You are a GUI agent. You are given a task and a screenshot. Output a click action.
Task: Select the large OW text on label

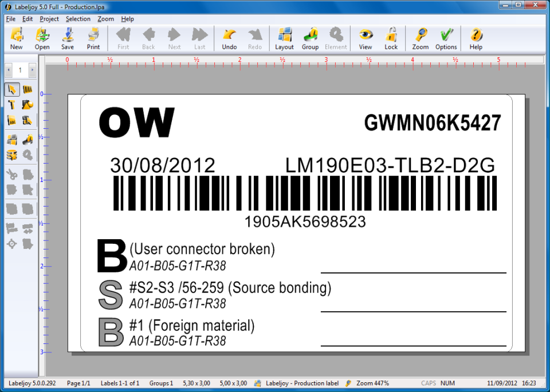[x=137, y=122]
